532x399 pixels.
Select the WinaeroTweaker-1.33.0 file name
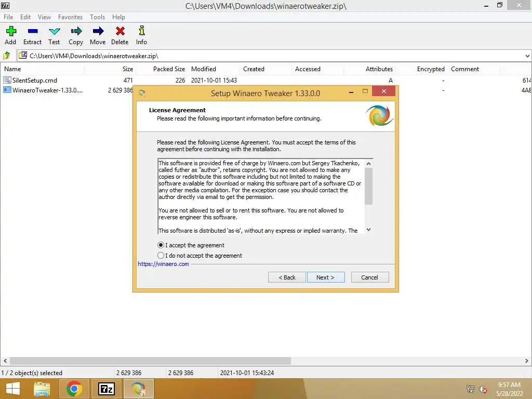click(47, 90)
